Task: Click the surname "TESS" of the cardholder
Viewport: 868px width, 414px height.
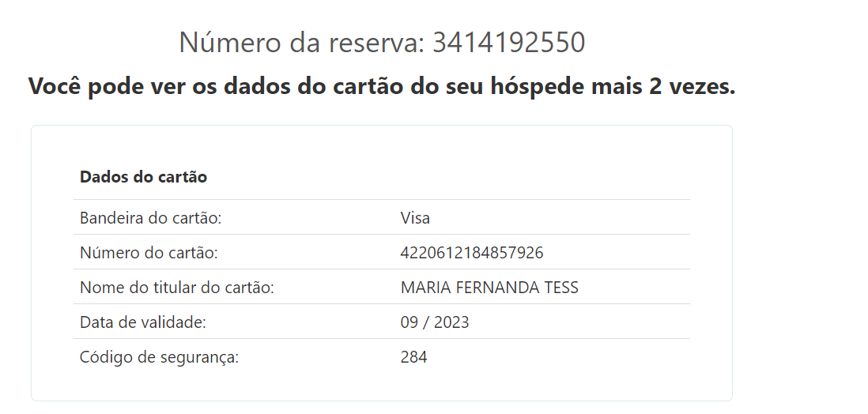Action: (x=560, y=288)
